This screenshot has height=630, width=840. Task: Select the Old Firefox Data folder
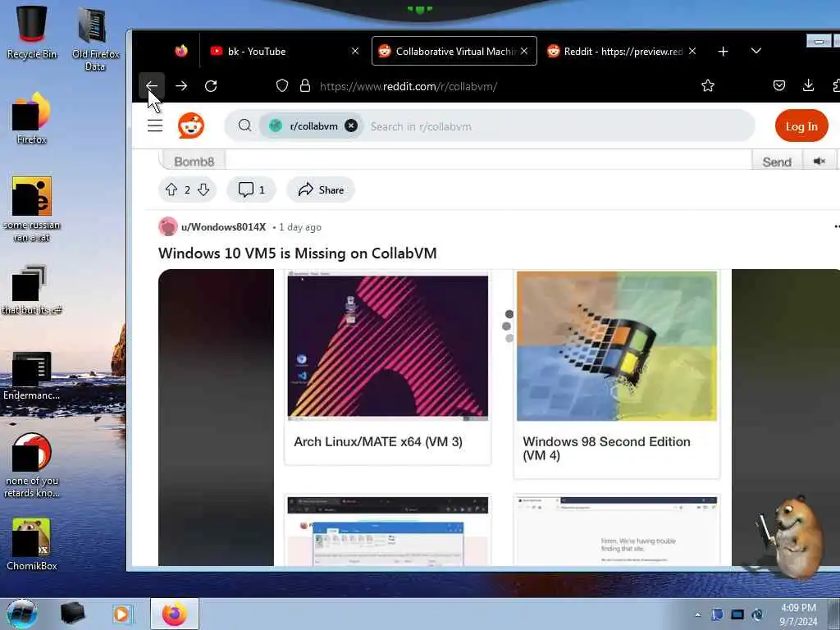point(95,39)
